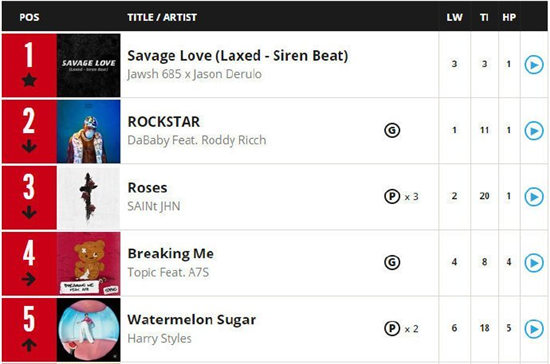Click Platinum certification icon for Watermelon Sugar
This screenshot has width=550, height=364.
392,329
